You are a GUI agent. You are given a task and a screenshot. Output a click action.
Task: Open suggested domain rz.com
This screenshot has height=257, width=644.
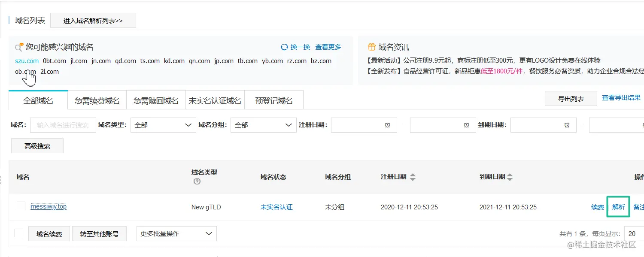[297, 61]
